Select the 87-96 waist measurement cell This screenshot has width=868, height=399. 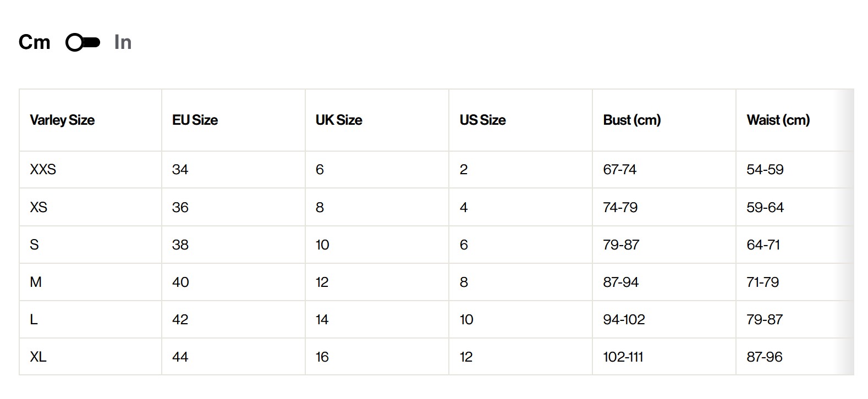click(x=764, y=357)
